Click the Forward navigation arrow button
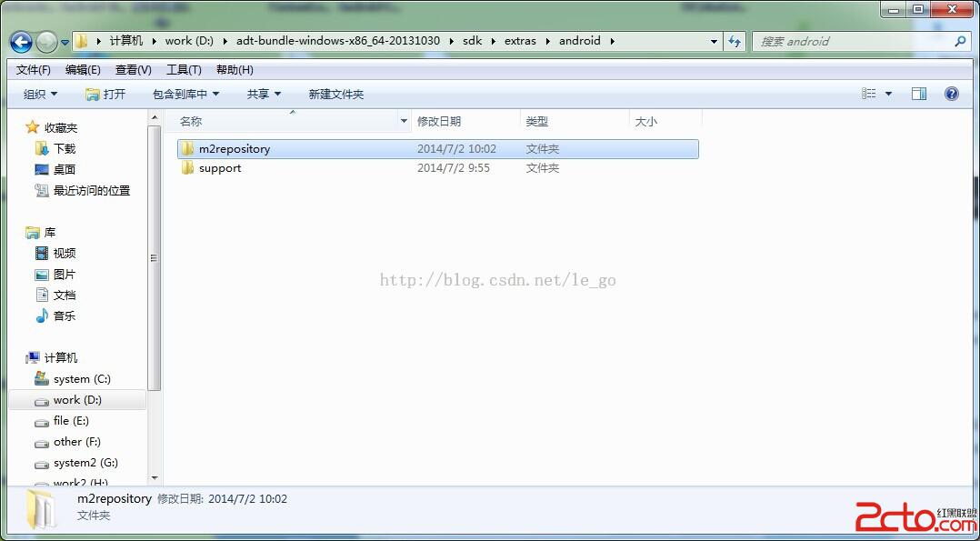 [46, 42]
